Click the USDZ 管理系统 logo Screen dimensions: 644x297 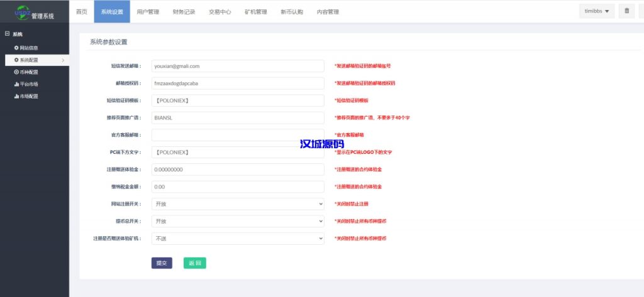34,13
